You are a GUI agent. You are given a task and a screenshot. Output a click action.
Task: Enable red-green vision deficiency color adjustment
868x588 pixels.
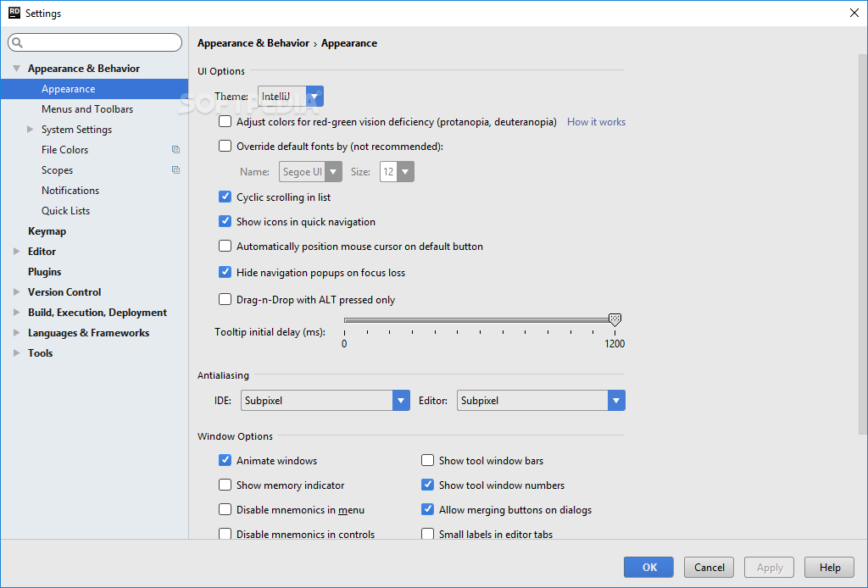point(225,121)
